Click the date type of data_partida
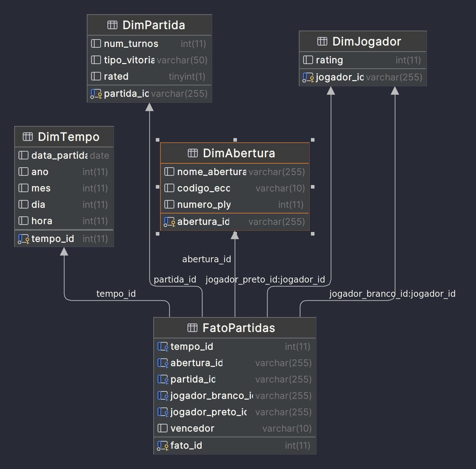 click(x=99, y=156)
